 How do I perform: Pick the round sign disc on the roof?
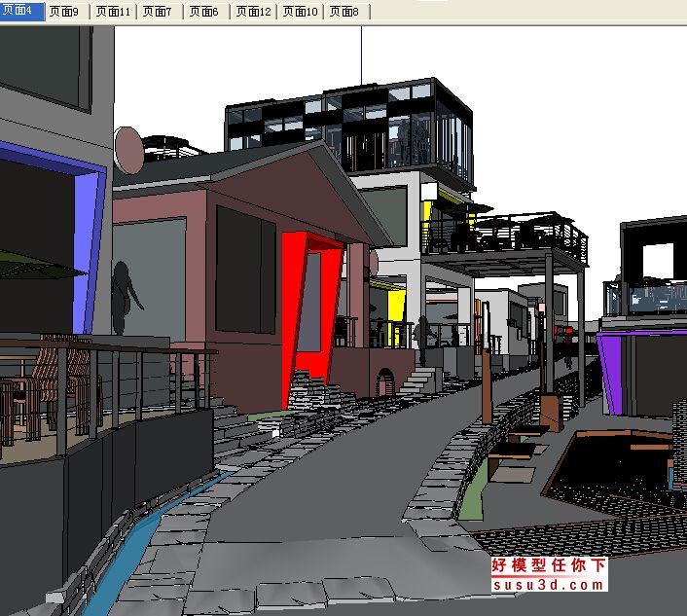129,151
